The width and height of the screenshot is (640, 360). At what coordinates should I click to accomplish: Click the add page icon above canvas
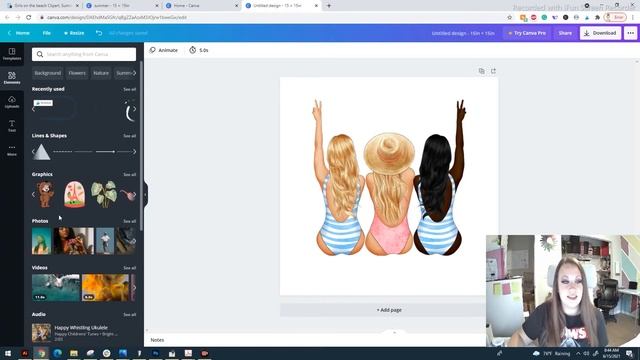(493, 71)
